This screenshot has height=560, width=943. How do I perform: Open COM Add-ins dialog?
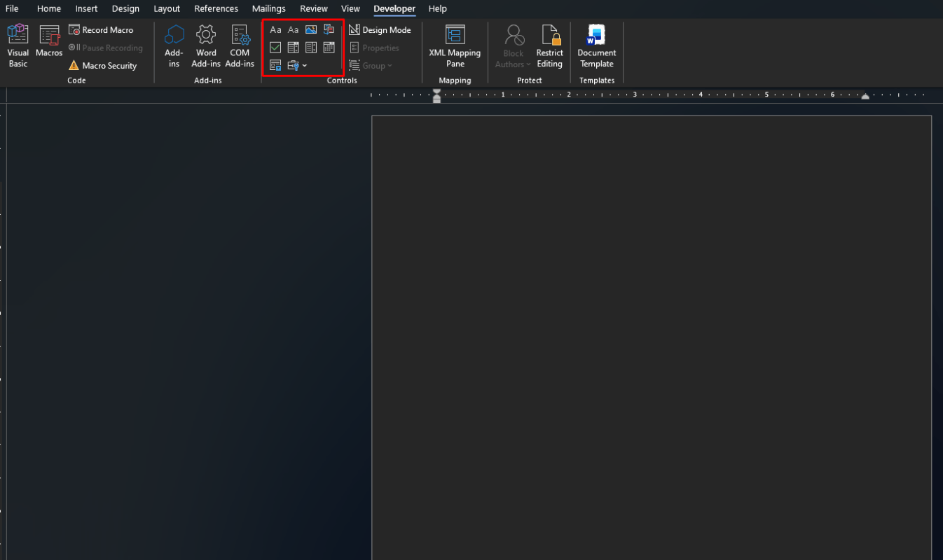(x=240, y=45)
